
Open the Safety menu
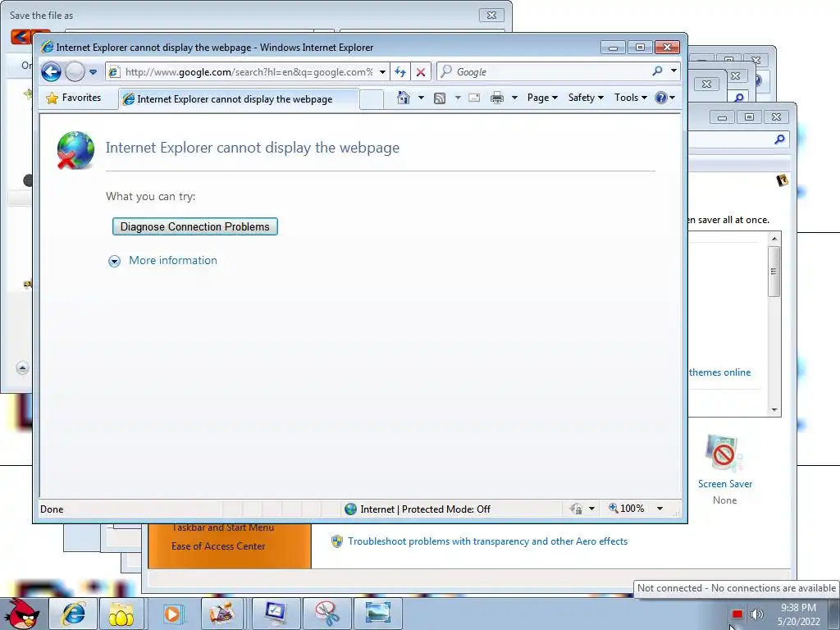click(586, 98)
